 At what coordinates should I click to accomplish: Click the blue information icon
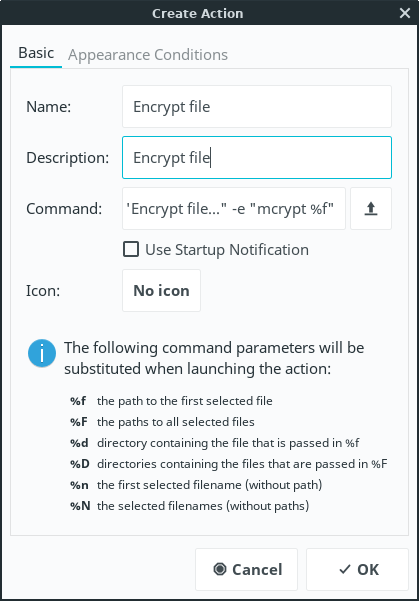click(x=42, y=353)
